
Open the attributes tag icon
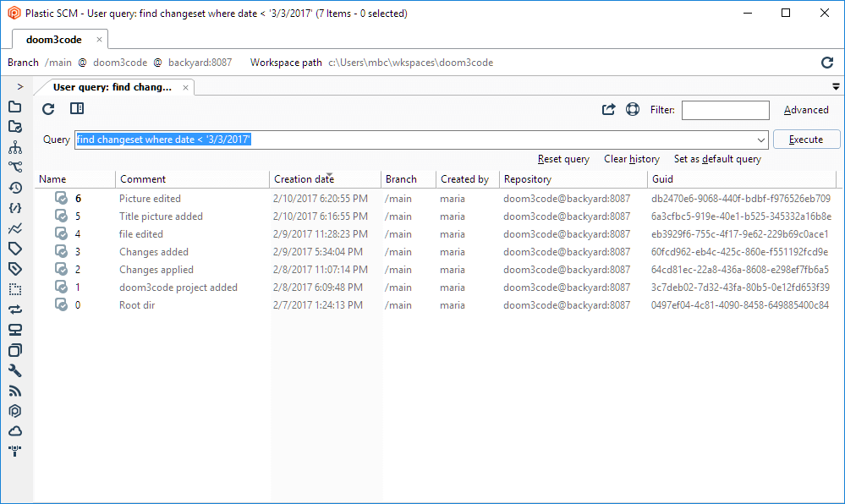coord(15,269)
